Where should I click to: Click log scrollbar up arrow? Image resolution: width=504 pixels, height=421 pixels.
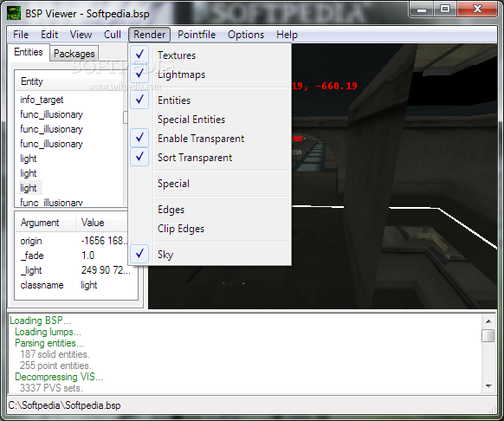pos(488,321)
